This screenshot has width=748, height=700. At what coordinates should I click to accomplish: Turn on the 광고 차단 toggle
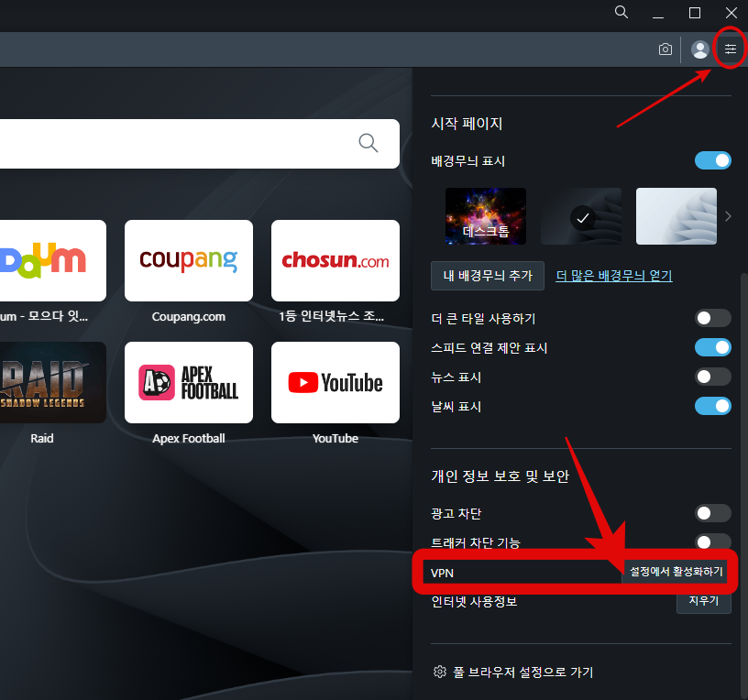click(712, 513)
